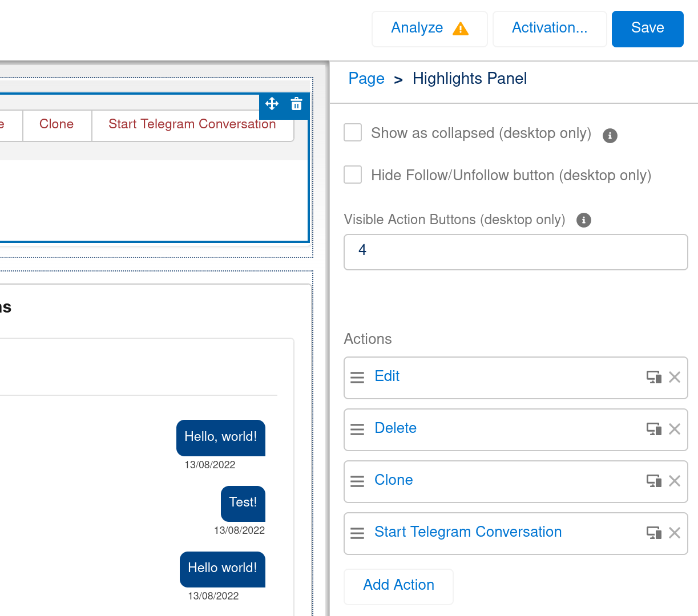Open the info icon next to Visible Action Buttons
This screenshot has width=698, height=616.
click(x=584, y=220)
